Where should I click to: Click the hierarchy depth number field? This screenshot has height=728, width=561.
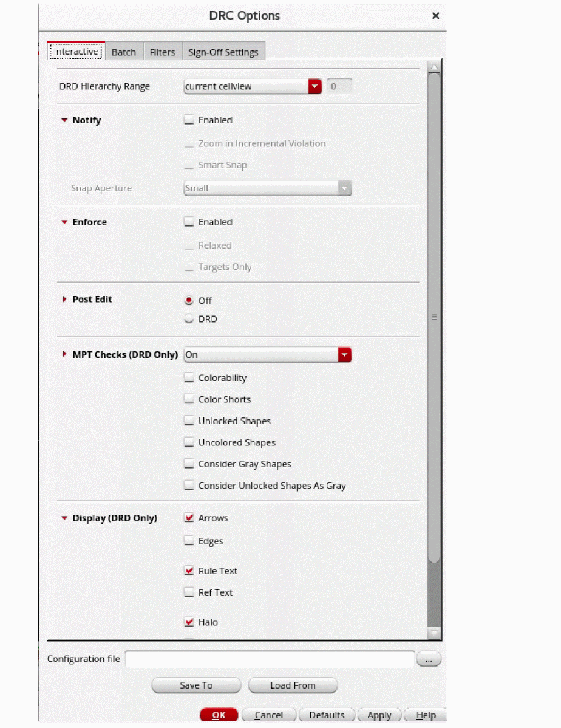point(339,86)
